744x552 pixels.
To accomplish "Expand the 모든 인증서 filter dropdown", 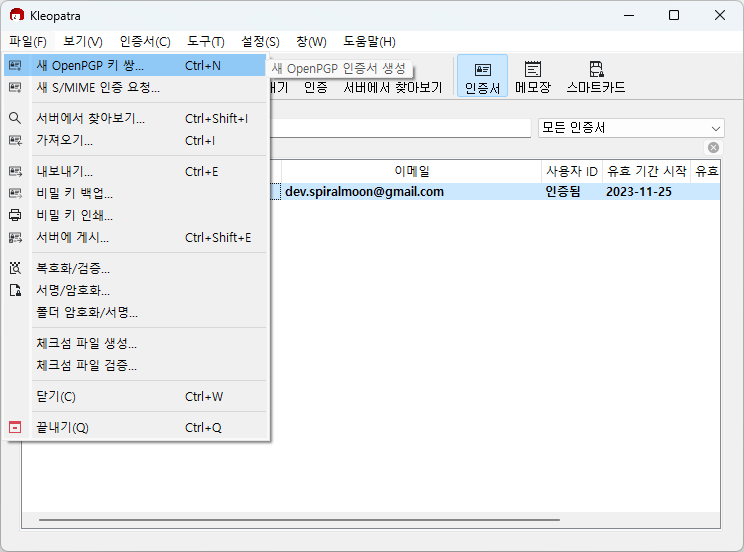I will 631,128.
